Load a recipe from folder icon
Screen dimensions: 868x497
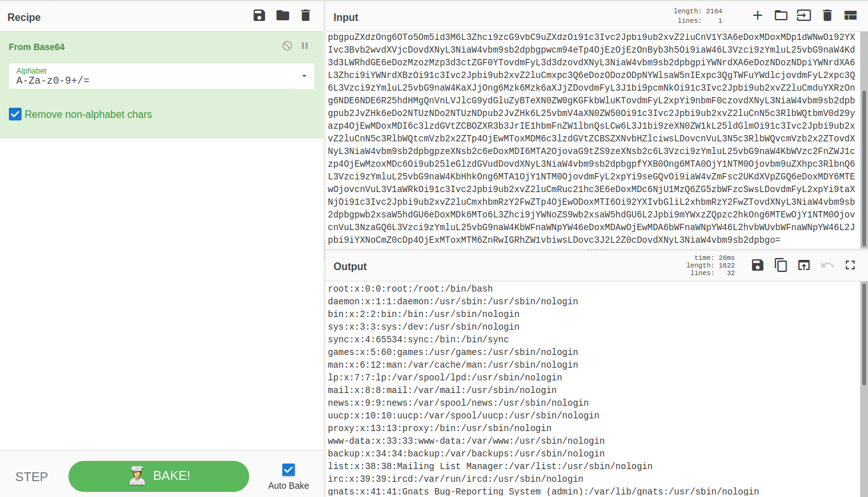[283, 16]
